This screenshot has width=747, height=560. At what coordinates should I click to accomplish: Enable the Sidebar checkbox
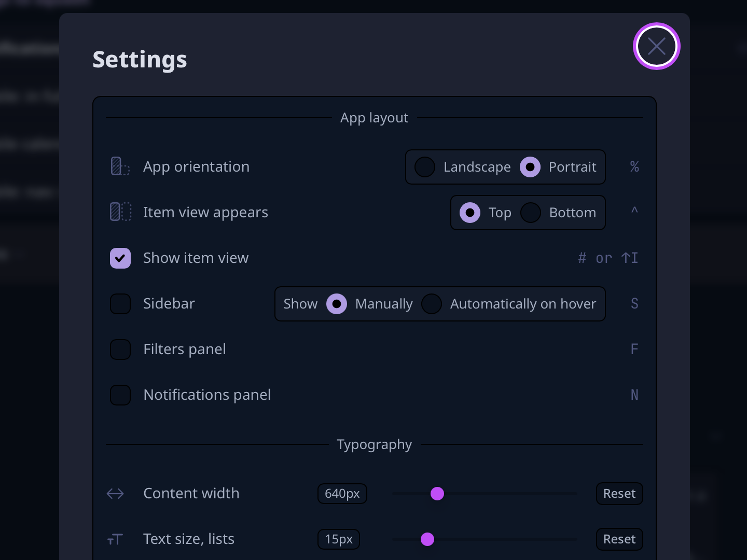120,304
